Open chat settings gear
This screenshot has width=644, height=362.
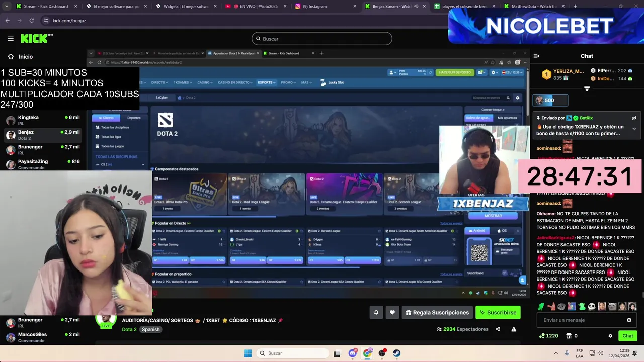tap(610, 336)
